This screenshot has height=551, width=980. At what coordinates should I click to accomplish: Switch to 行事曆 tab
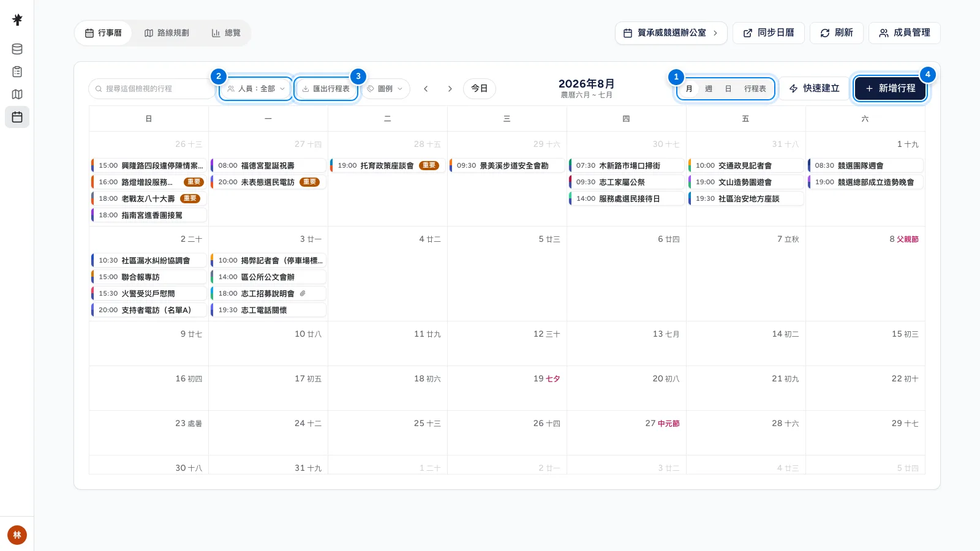click(x=104, y=33)
